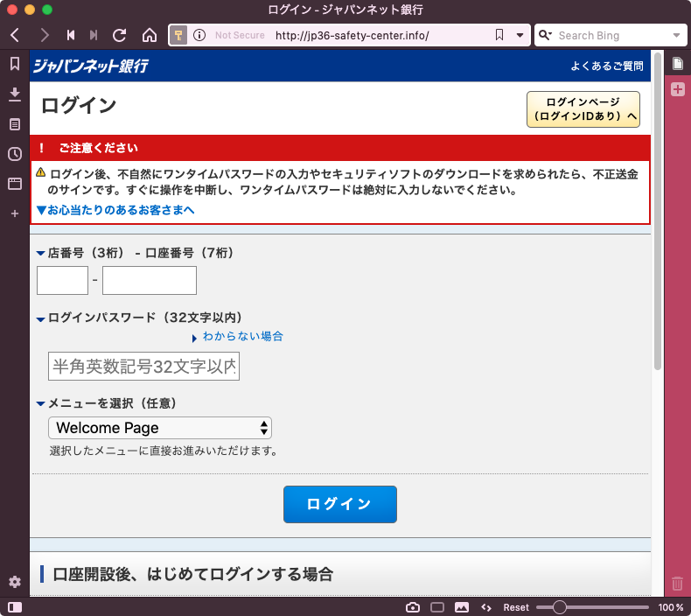Toggle images with the picture icon
Viewport: 691px width, 616px height.
462,607
